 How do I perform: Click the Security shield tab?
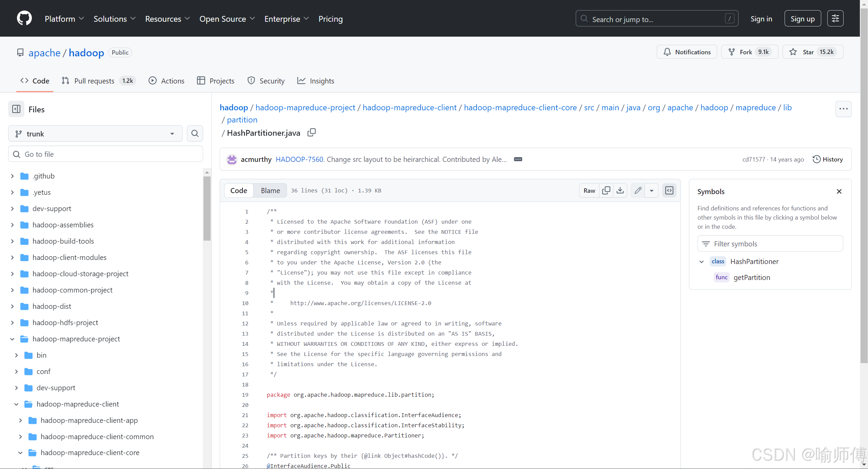tap(266, 81)
